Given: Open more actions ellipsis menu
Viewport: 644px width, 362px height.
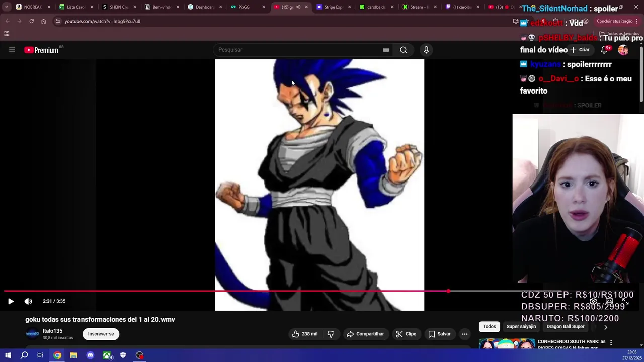Looking at the screenshot, I should [465, 334].
